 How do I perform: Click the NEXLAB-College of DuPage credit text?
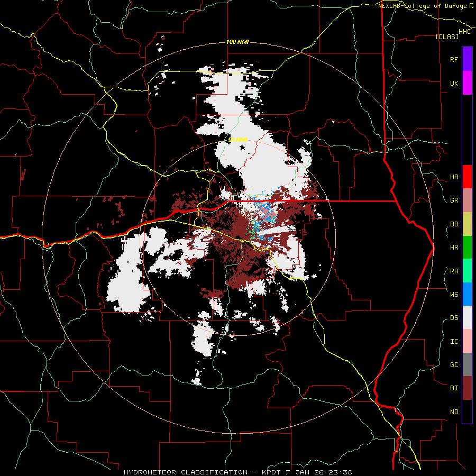424,6
